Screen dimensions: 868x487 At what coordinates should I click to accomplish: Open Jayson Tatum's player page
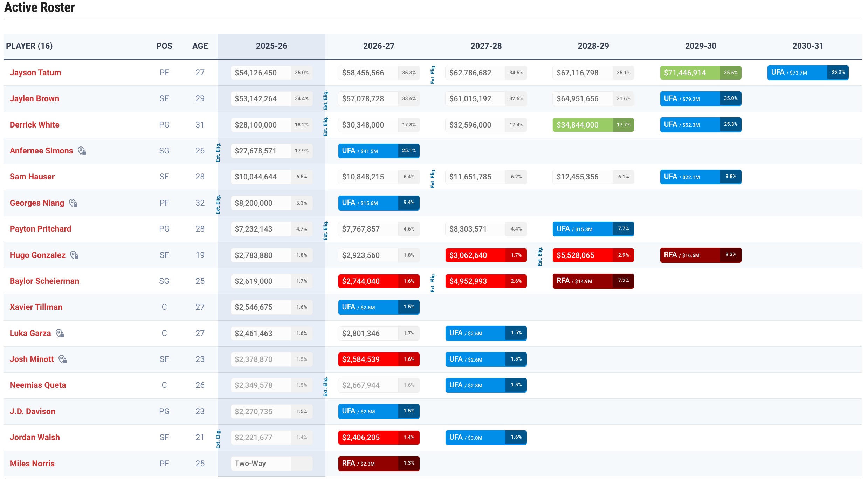(35, 73)
